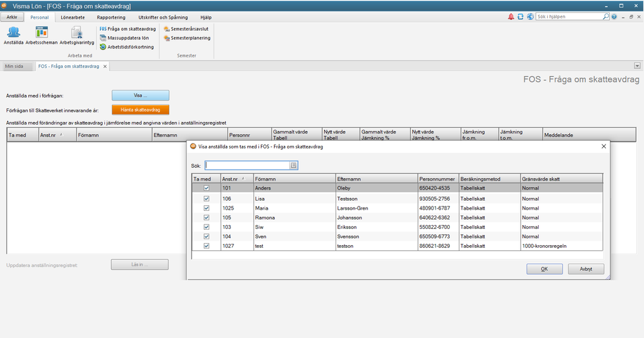The width and height of the screenshot is (644, 338).
Task: Click Avbryt to cancel the dialog
Action: (x=586, y=269)
